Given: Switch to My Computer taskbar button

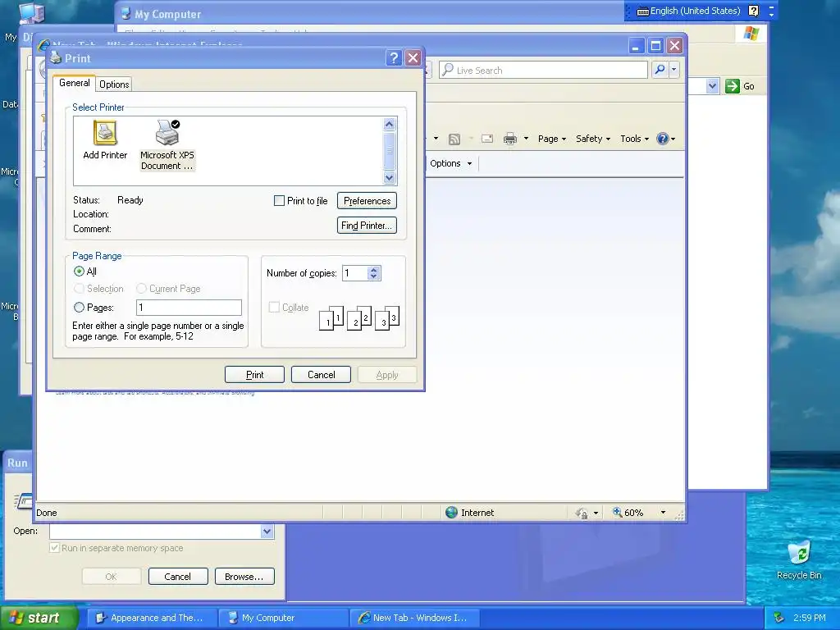Looking at the screenshot, I should [284, 618].
